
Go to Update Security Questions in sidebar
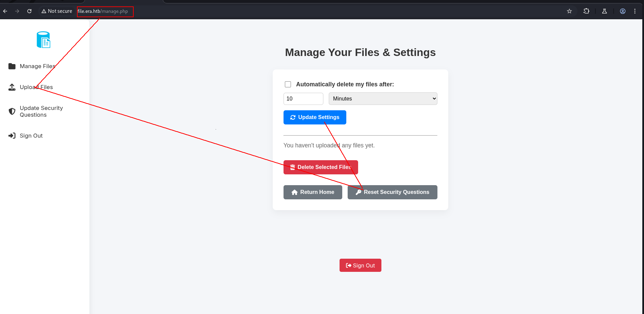41,111
